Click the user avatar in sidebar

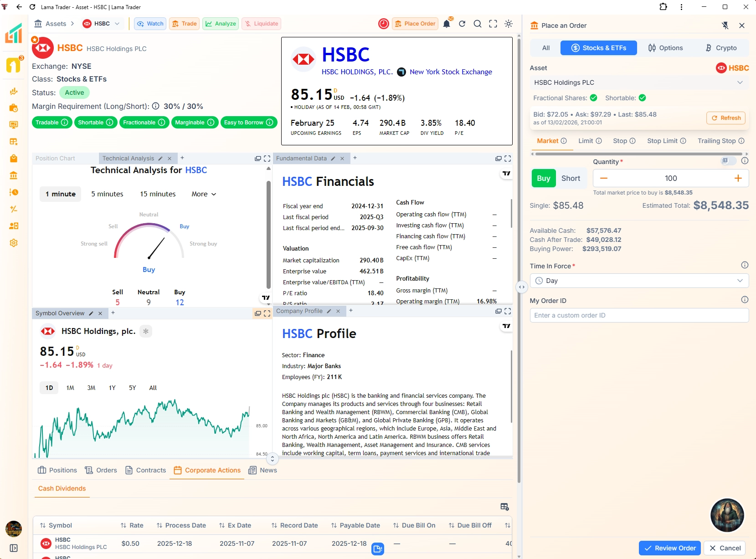[x=14, y=529]
